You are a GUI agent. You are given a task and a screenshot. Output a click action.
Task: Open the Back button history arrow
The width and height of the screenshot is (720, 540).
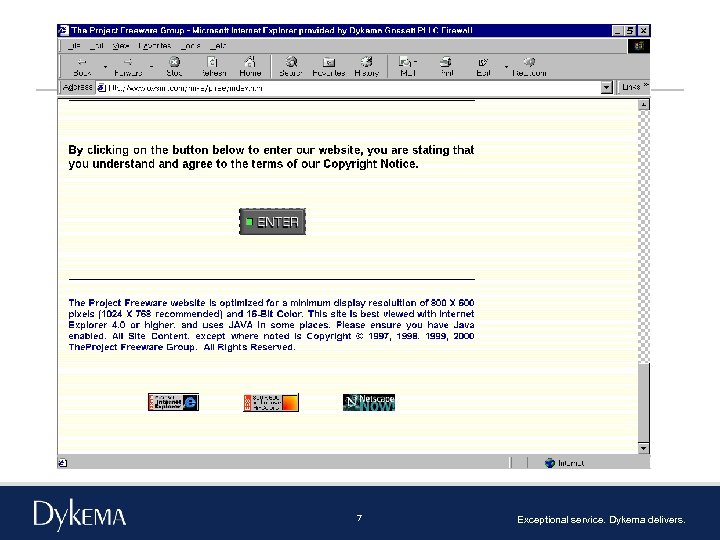(x=105, y=67)
